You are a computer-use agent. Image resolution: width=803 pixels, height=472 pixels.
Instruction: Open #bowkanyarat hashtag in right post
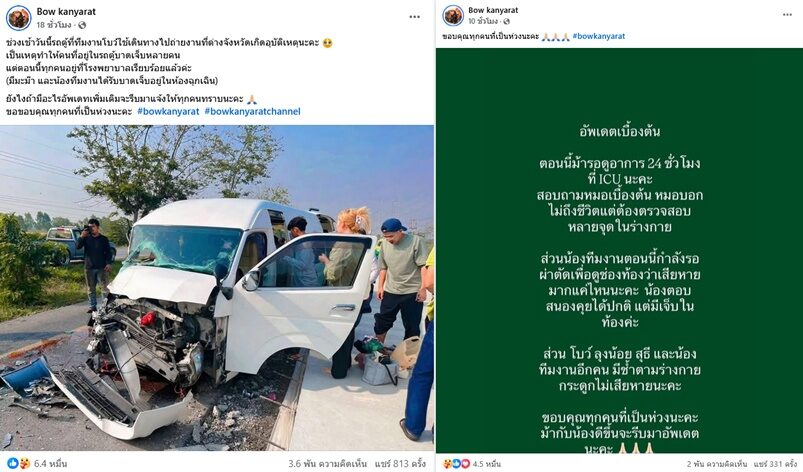click(x=599, y=36)
